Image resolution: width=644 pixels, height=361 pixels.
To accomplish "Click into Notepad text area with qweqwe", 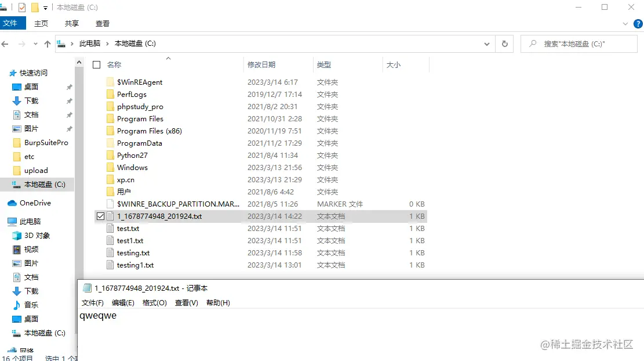I will [361, 335].
